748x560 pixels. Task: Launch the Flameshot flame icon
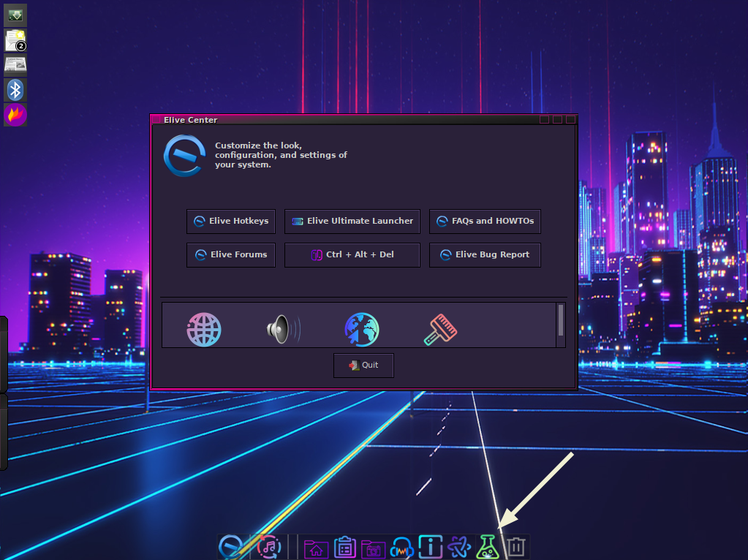tap(15, 115)
